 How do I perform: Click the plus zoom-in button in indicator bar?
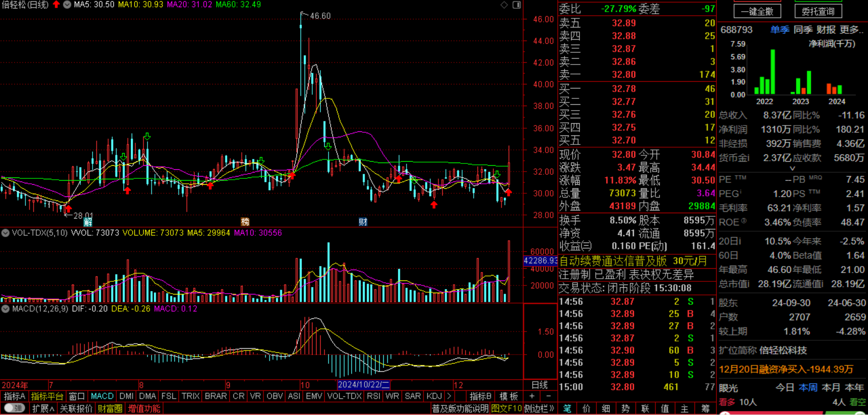click(x=532, y=396)
